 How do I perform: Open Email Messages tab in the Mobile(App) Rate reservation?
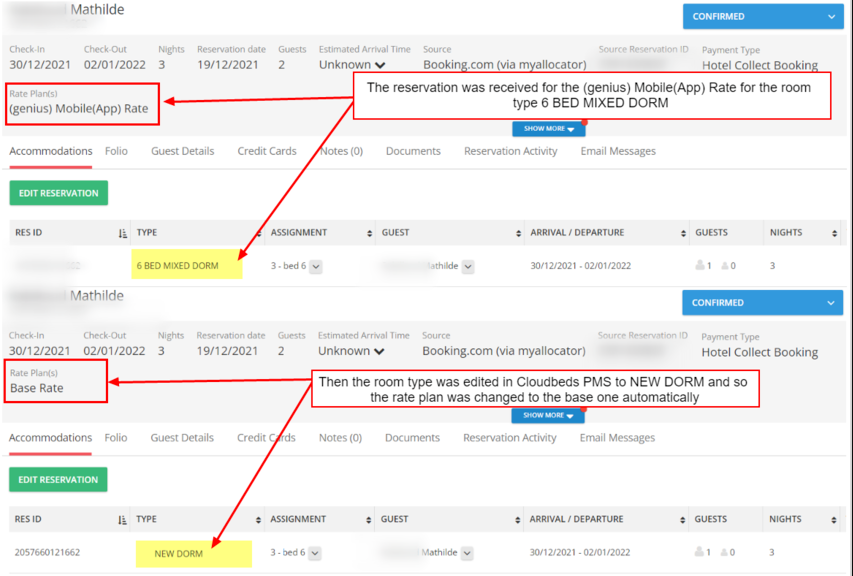(618, 151)
